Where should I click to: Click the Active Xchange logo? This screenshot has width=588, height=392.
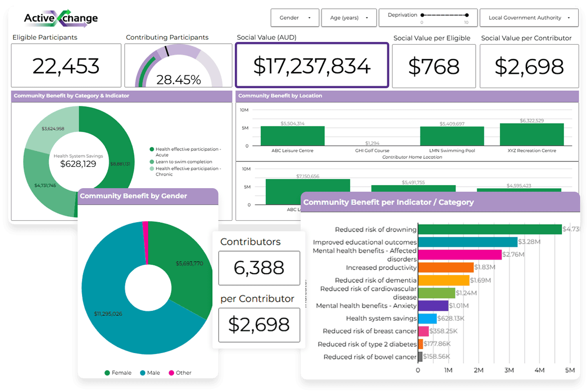tap(61, 18)
